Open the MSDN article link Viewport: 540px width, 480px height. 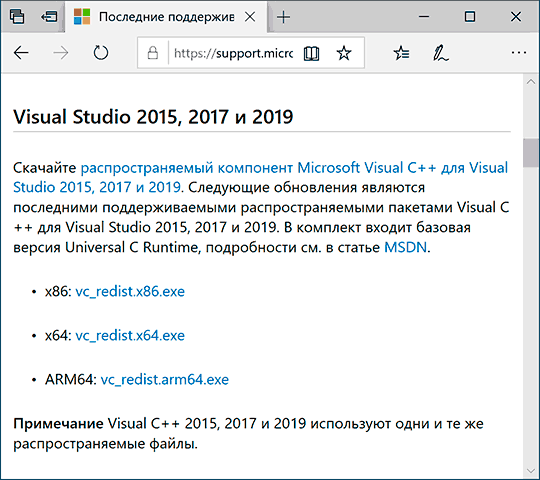[x=405, y=247]
